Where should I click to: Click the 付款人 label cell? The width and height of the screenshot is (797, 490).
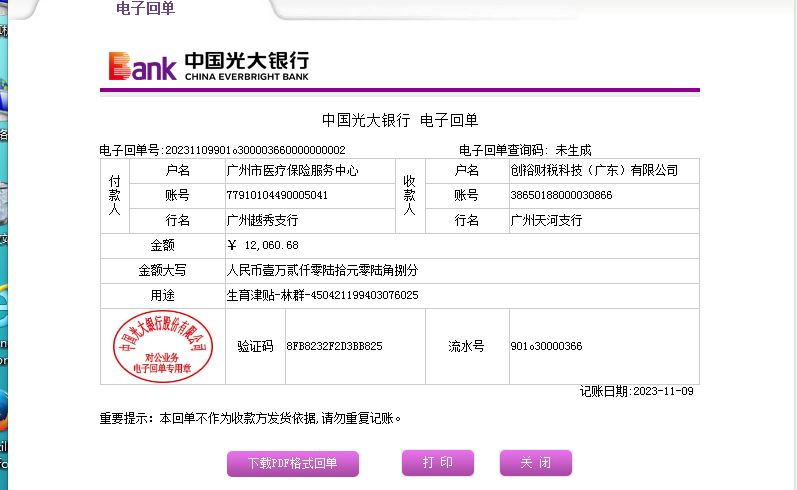tap(115, 196)
